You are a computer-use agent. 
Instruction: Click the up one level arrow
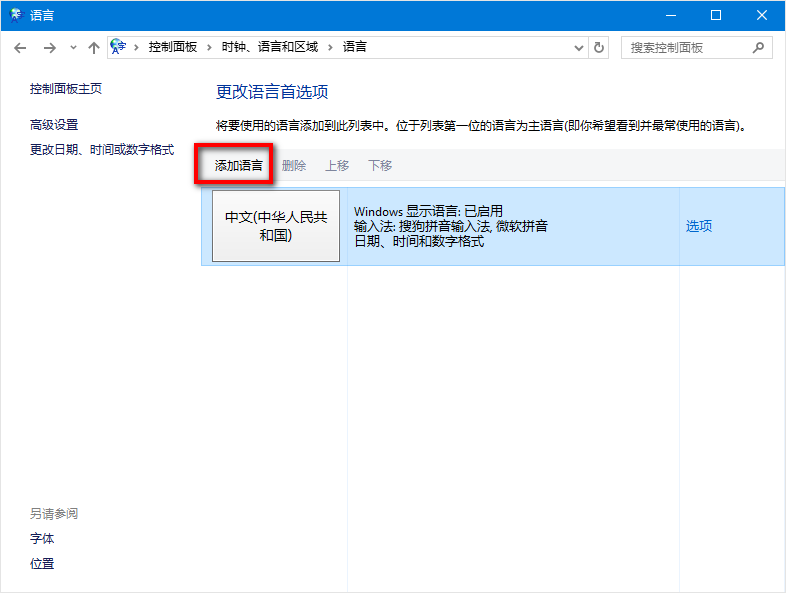(x=94, y=47)
